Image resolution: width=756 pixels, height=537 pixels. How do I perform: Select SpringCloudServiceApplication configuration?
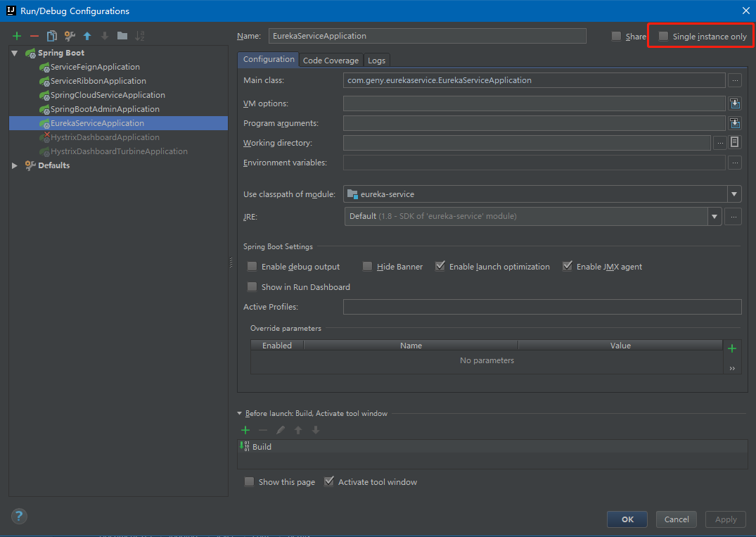click(x=108, y=95)
